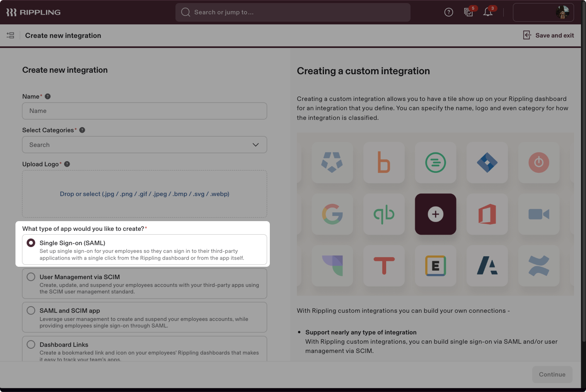586x392 pixels.
Task: Click the plus tile in the integrations grid
Action: pos(435,214)
